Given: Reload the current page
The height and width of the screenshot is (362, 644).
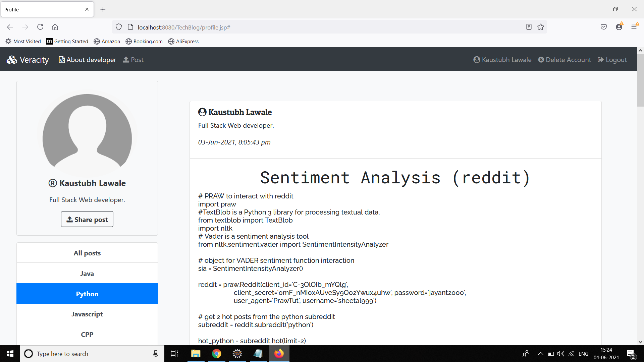Looking at the screenshot, I should point(40,27).
